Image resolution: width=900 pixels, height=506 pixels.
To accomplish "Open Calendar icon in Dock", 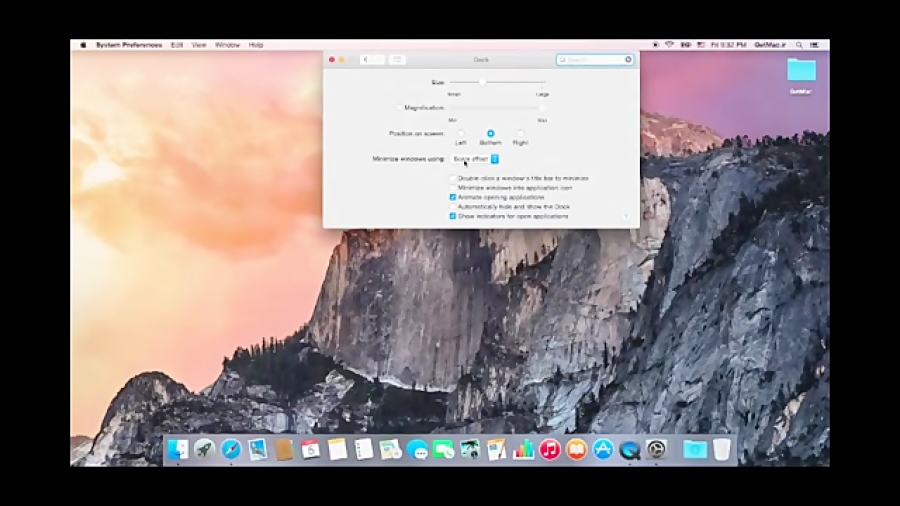I will click(x=311, y=449).
